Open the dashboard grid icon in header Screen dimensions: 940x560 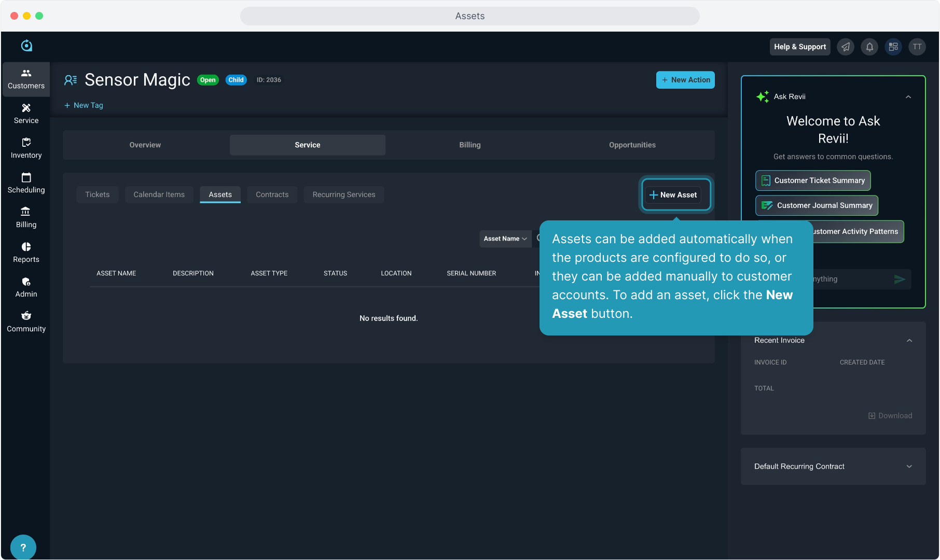(893, 47)
